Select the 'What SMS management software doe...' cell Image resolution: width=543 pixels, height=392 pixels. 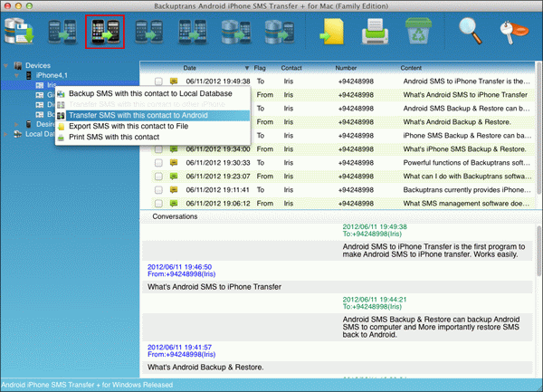(466, 204)
